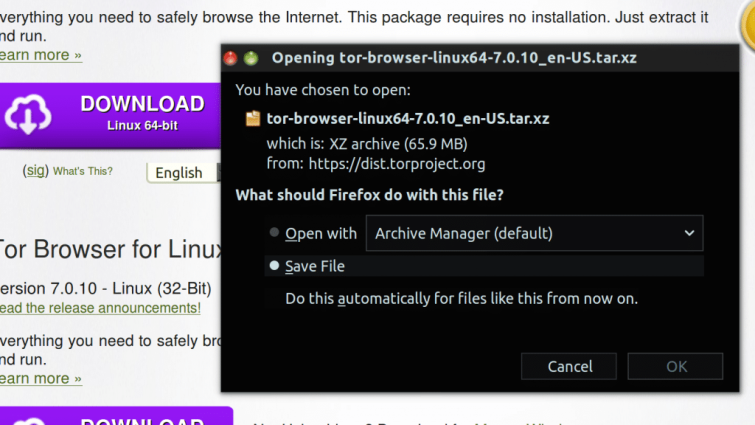
Task: Click the Cancel button
Action: pyautogui.click(x=569, y=366)
